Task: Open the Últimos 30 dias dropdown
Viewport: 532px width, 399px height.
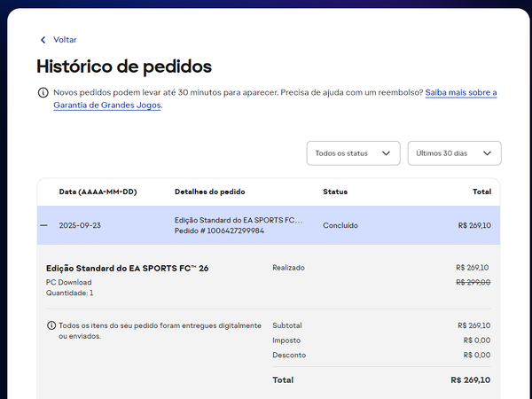Action: (x=454, y=153)
